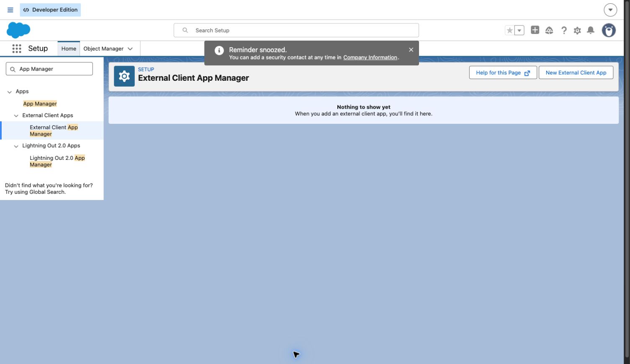Open the Global Actions plus icon
630x364 pixels.
pyautogui.click(x=535, y=30)
